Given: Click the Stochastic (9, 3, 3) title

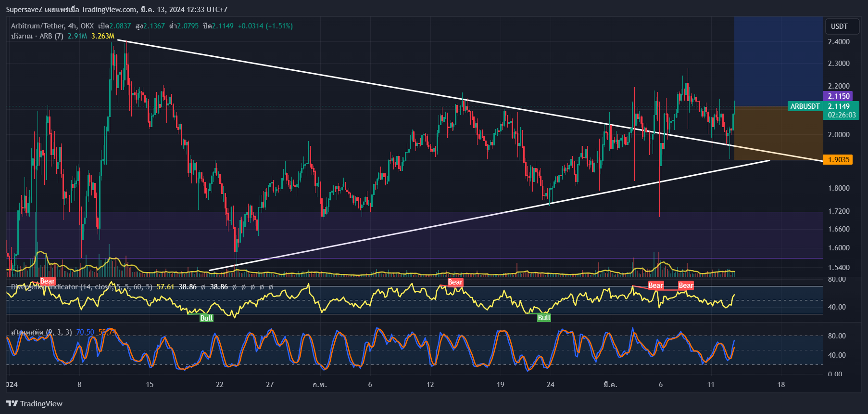Looking at the screenshot, I should 41,332.
